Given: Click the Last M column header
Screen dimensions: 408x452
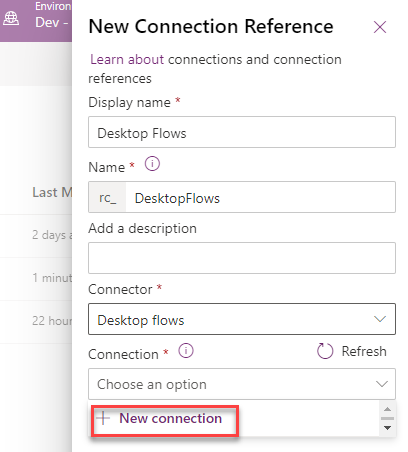Looking at the screenshot, I should tap(52, 192).
